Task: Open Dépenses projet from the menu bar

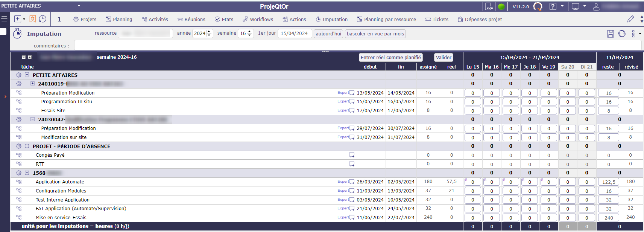Action: tap(480, 19)
